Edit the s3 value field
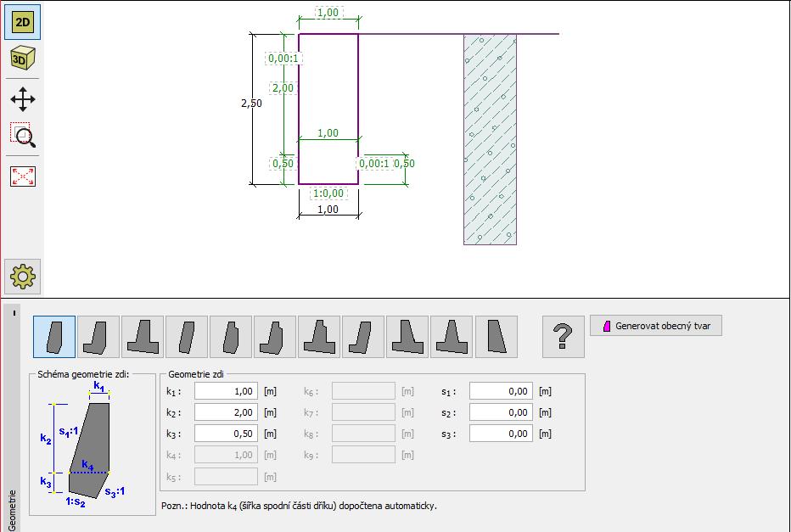 (x=501, y=434)
